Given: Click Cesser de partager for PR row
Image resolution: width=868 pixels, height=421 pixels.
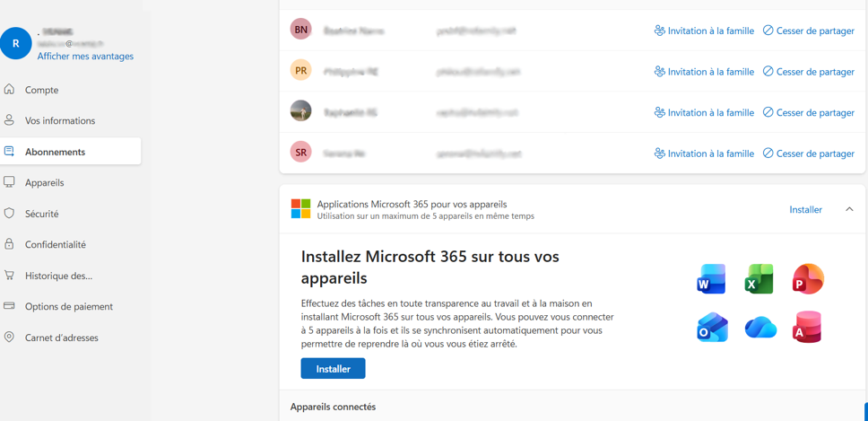Looking at the screenshot, I should [x=809, y=72].
